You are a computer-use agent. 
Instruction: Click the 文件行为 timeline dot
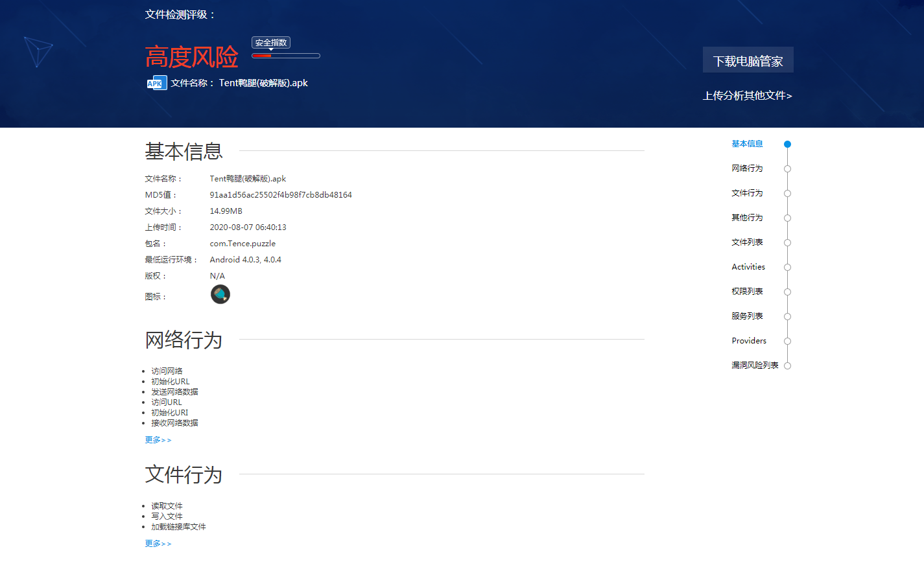click(787, 193)
